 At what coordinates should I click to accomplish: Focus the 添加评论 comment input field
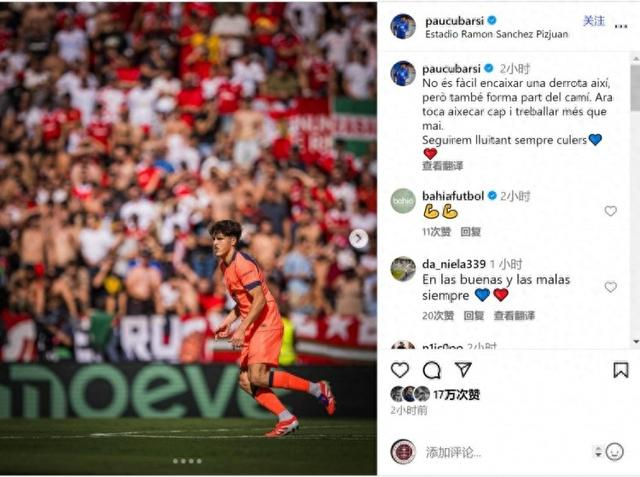click(x=506, y=452)
